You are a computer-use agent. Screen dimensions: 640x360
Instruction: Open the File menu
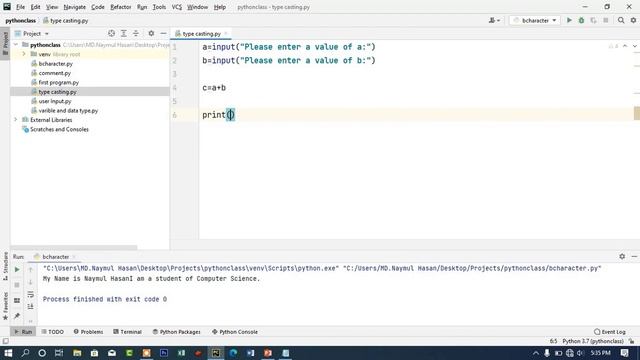pyautogui.click(x=20, y=7)
